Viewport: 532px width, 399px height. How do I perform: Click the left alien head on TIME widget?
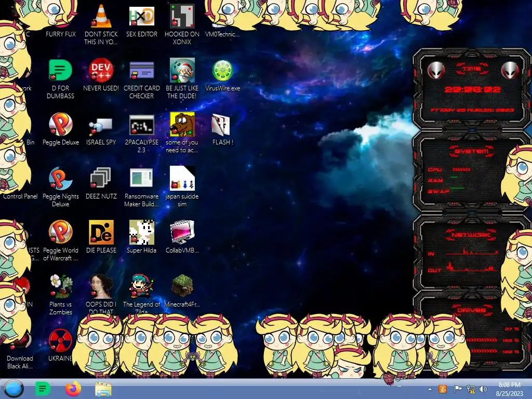[436, 70]
